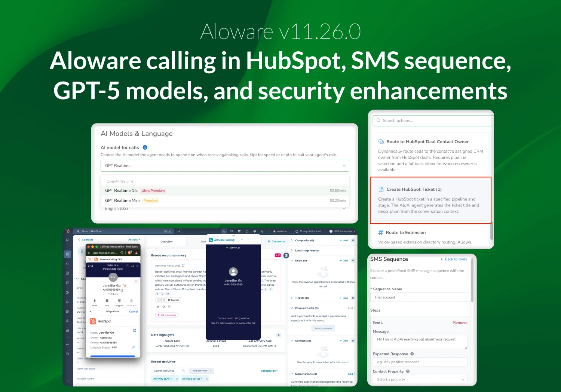This screenshot has height=392, width=561.
Task: Collapse the Deals (0) section
Action: (292, 260)
